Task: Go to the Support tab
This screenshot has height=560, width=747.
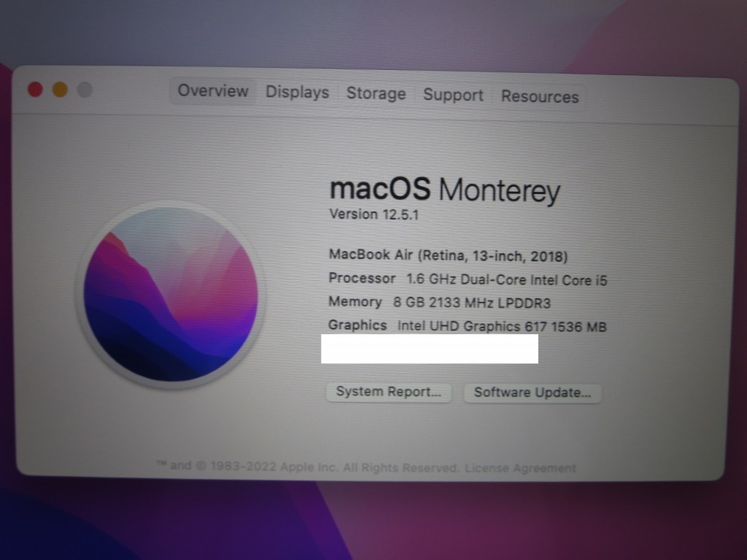Action: point(453,95)
